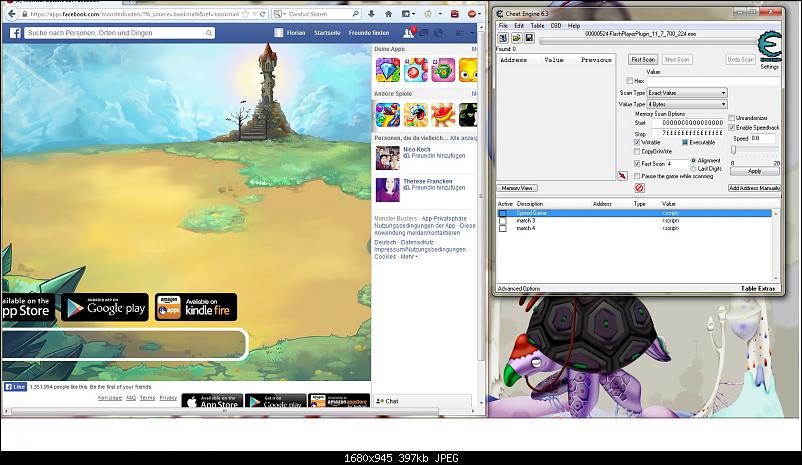Click the open file folder icon in Cheat Engine
This screenshot has height=465, width=802.
516,38
